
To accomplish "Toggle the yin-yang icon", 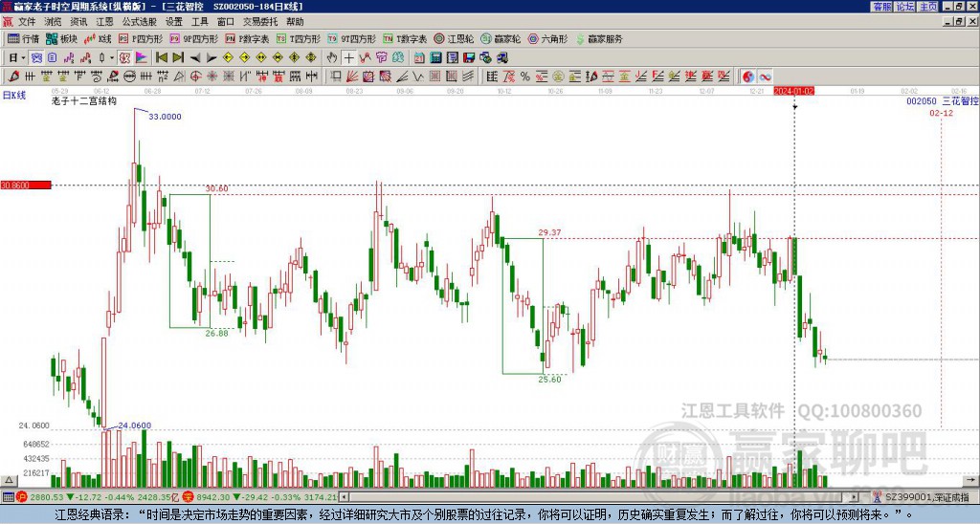I will (x=748, y=76).
